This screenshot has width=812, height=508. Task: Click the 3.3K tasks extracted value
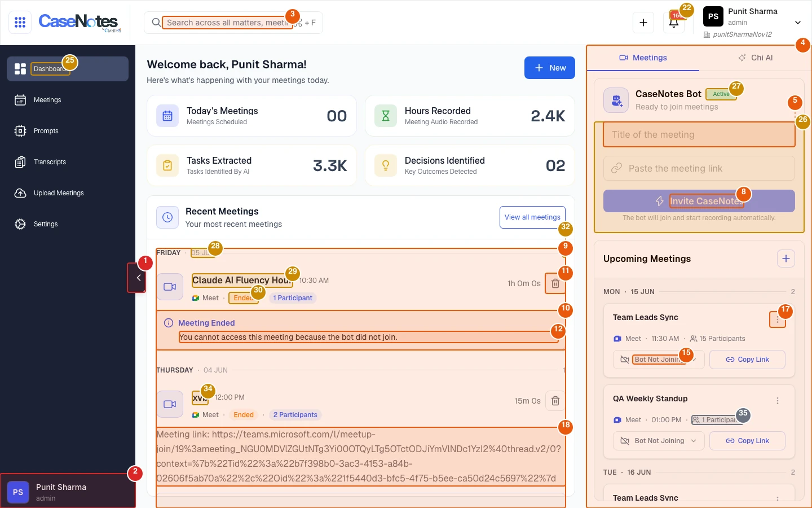coord(330,165)
